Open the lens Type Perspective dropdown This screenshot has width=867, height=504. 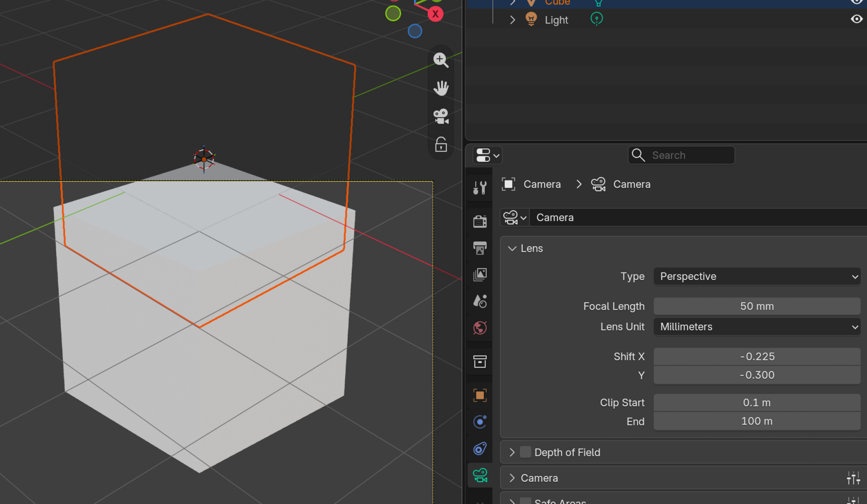756,276
